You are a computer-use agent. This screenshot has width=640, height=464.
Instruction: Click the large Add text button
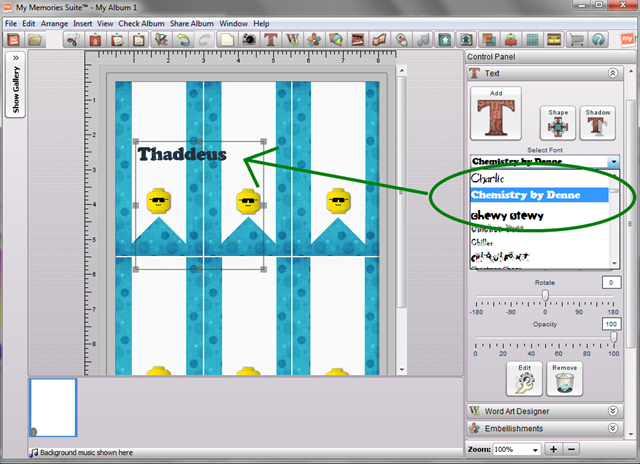click(496, 113)
